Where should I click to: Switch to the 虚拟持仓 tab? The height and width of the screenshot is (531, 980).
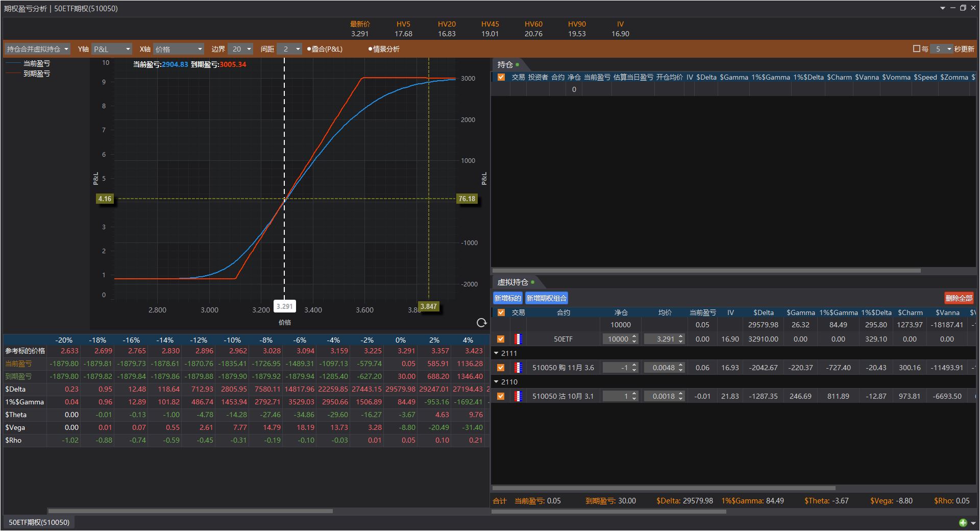[x=513, y=282]
